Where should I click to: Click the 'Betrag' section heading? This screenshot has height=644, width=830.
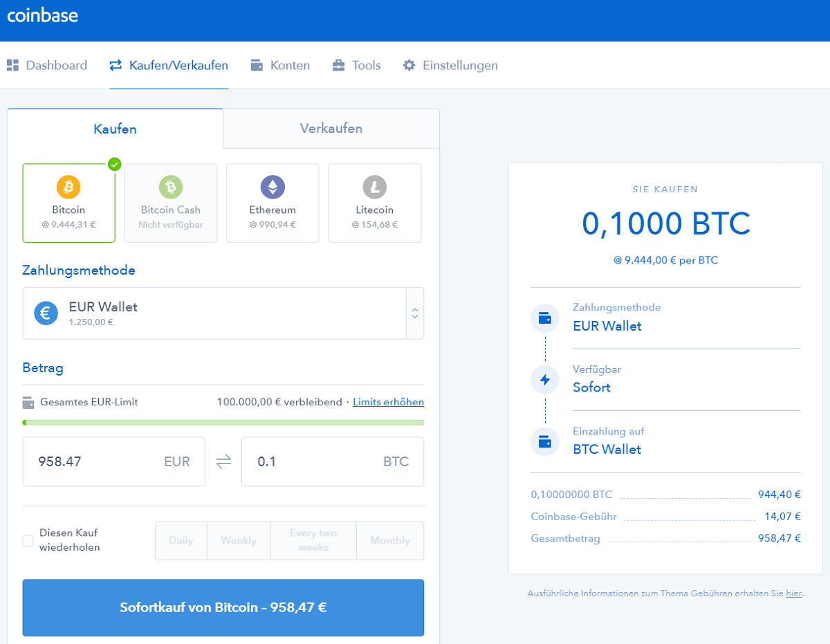tap(43, 368)
